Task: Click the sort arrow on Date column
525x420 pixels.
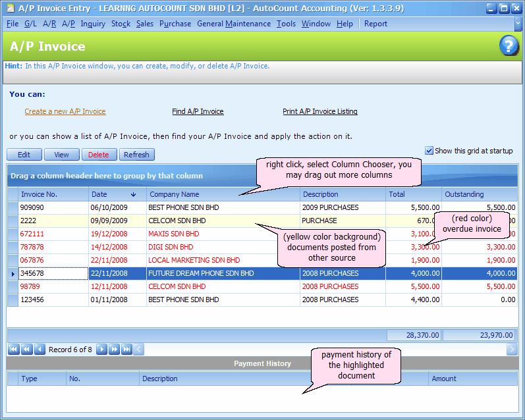Action: (133, 194)
